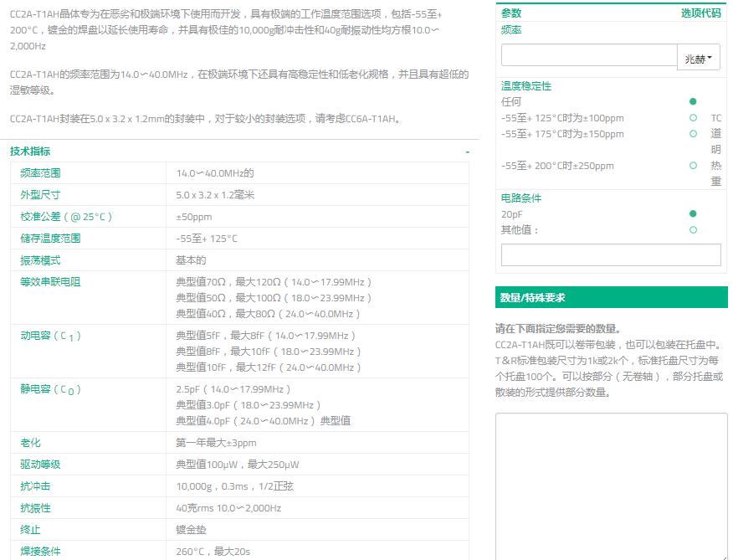Viewport: 733px width, 560px height.
Task: Click the 技术指标 section heading
Action: (30, 152)
